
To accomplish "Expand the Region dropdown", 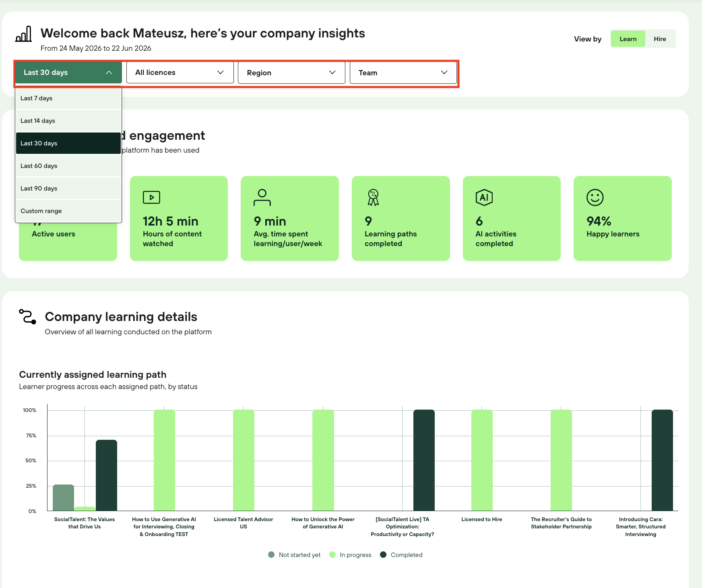I will click(x=291, y=73).
